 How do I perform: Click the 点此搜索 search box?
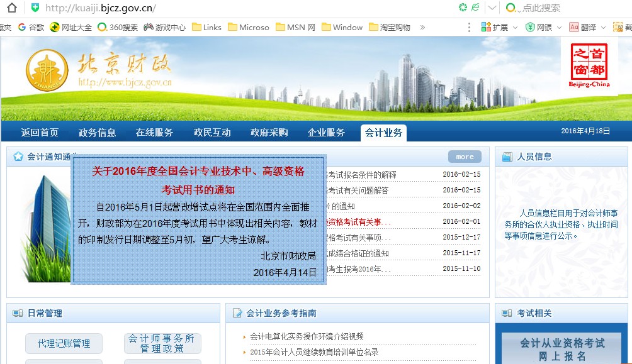(x=541, y=8)
